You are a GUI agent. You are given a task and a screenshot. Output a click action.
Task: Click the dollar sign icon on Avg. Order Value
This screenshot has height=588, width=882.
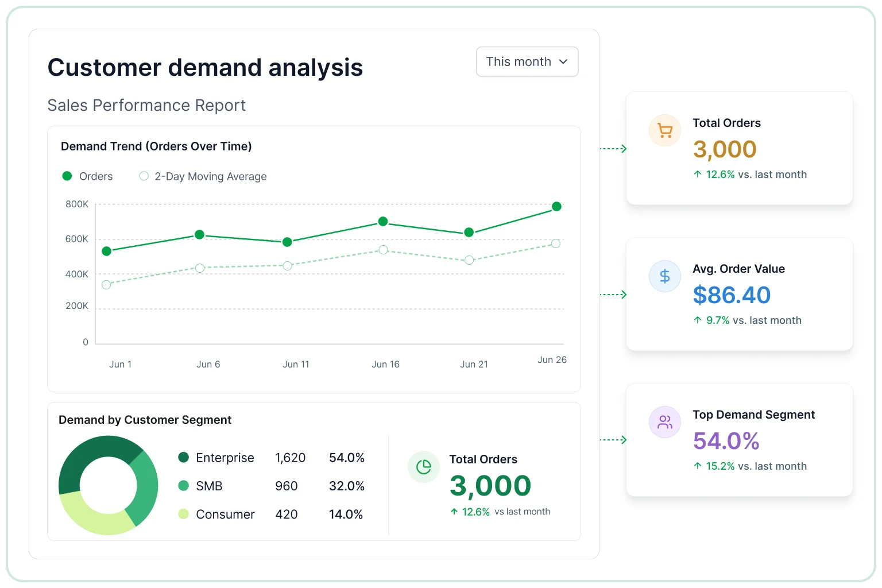(665, 276)
